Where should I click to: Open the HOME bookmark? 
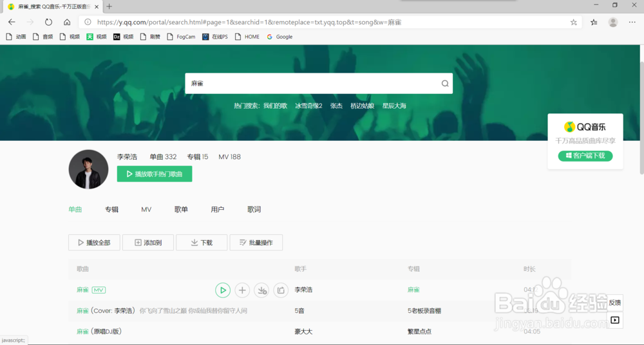coord(247,37)
